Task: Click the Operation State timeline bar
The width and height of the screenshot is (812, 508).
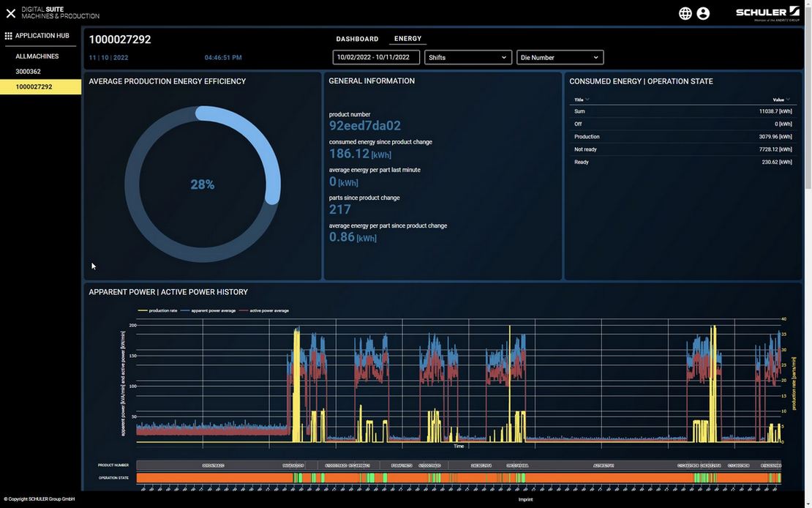Action: (x=458, y=478)
